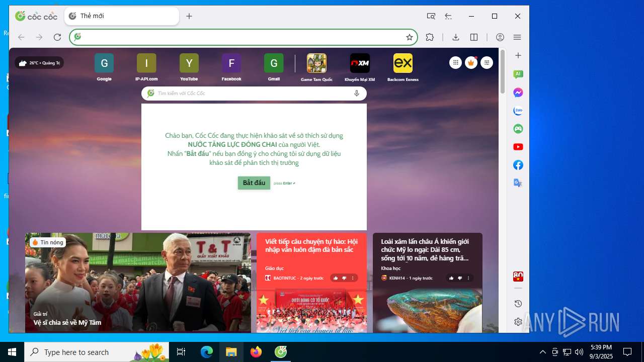The width and height of the screenshot is (644, 362).
Task: Open the tab search icon in title bar
Action: (x=431, y=16)
